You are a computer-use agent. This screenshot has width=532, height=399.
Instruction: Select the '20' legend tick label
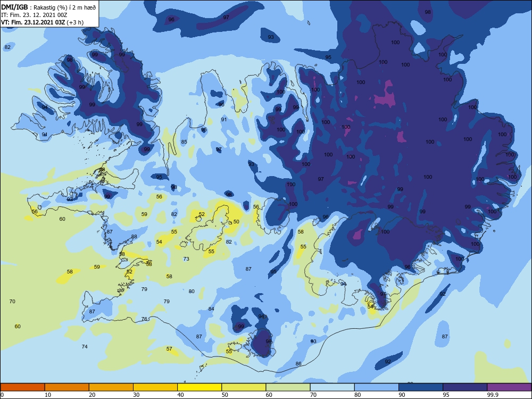coord(92,395)
